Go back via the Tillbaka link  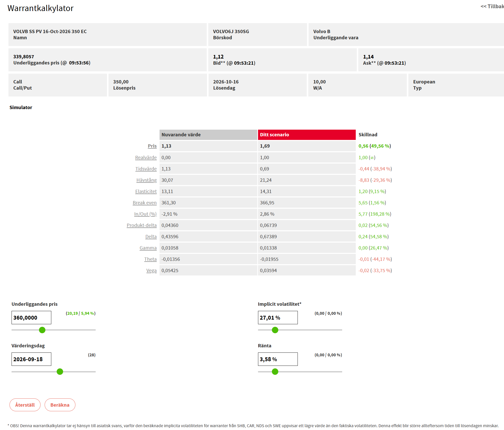point(492,6)
